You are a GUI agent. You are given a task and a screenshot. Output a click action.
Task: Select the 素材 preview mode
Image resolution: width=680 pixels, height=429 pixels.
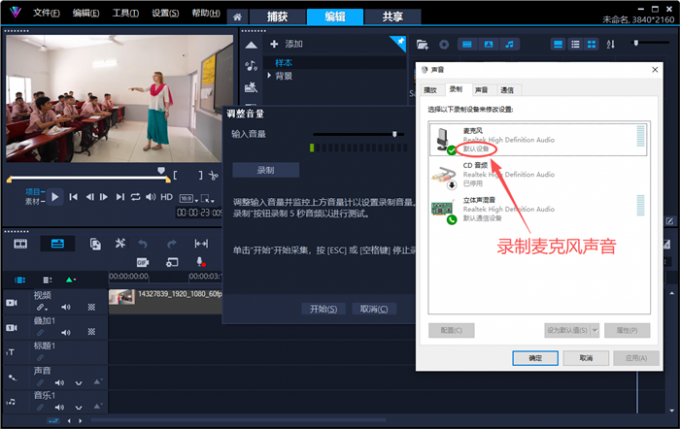35,201
